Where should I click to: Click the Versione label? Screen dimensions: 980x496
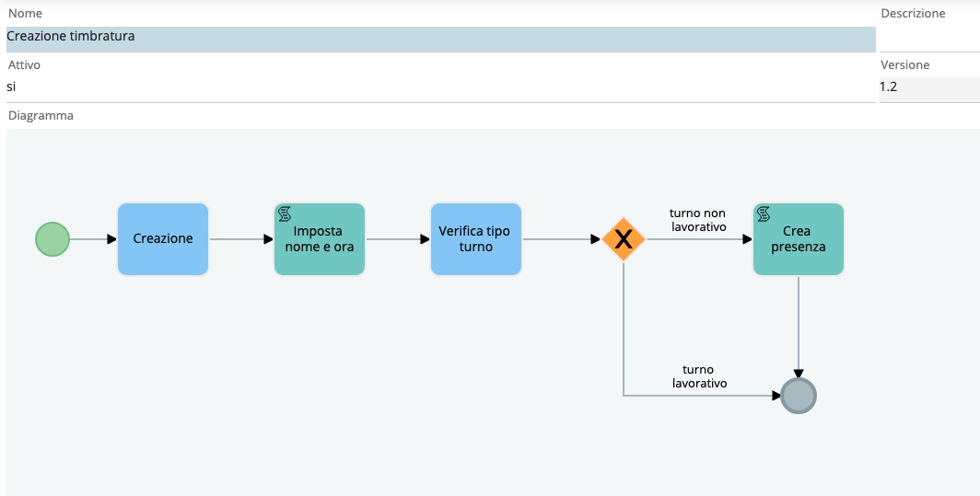[x=905, y=64]
